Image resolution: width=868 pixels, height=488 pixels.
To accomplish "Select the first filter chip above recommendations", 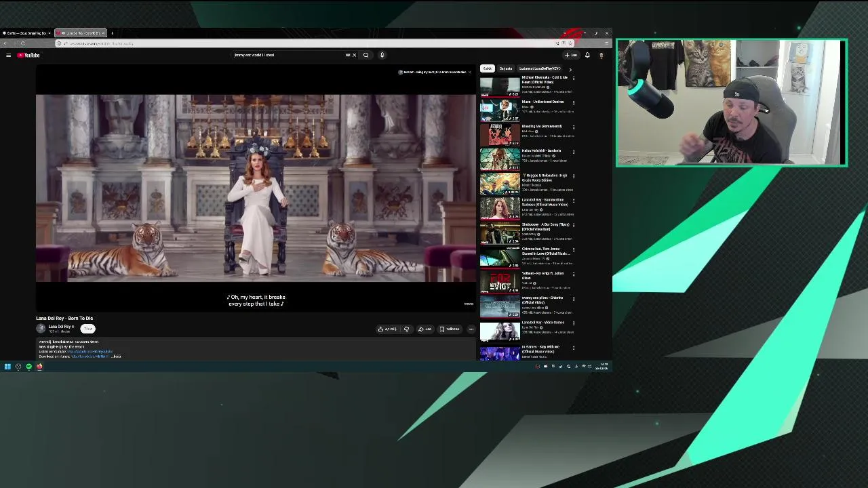I will click(x=487, y=68).
